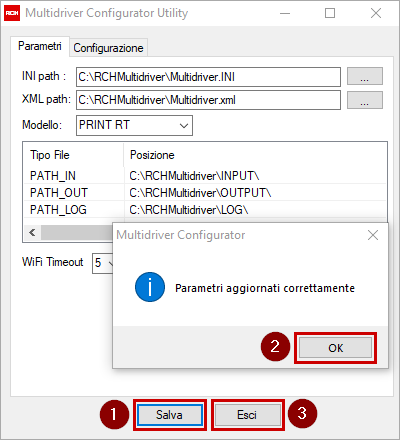Viewport: 400px width, 440px height.
Task: Save parameters with the Salva button
Action: (x=170, y=415)
